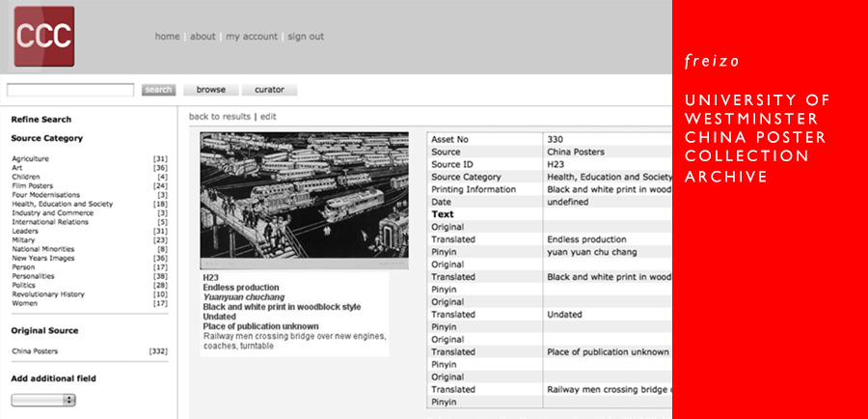Click the Printing Information row label

[x=474, y=189]
